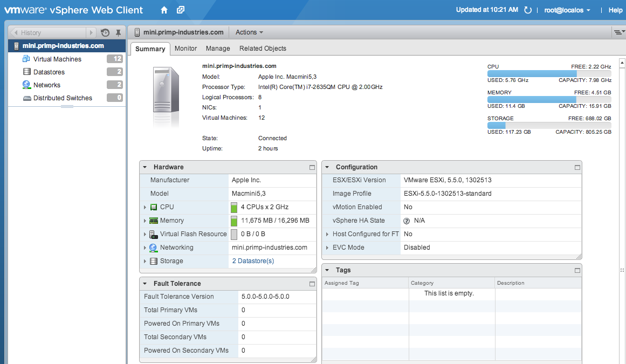Switch to the Monitor tab
This screenshot has height=364, width=626.
pyautogui.click(x=185, y=49)
